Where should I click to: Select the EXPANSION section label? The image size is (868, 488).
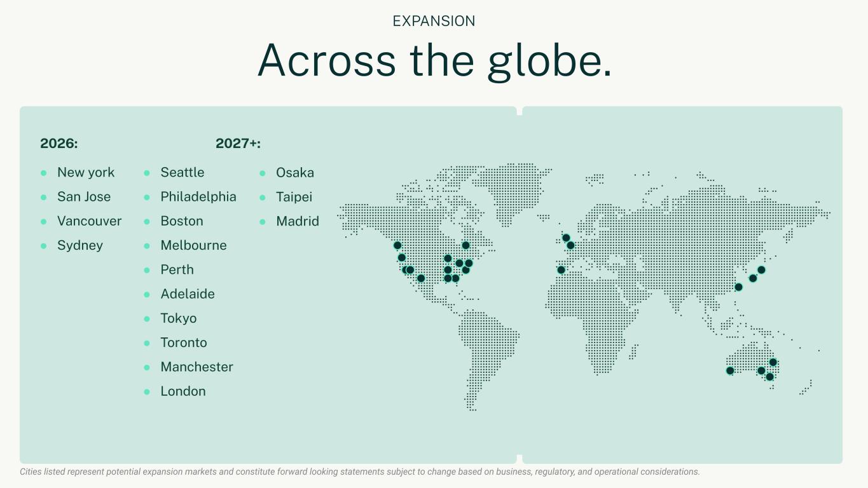[434, 21]
